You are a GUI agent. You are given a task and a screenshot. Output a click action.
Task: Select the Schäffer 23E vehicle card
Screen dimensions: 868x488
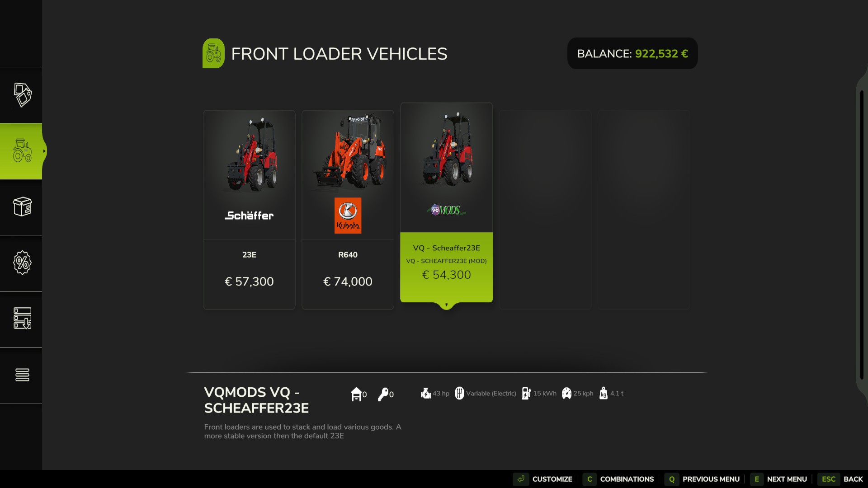tap(249, 210)
